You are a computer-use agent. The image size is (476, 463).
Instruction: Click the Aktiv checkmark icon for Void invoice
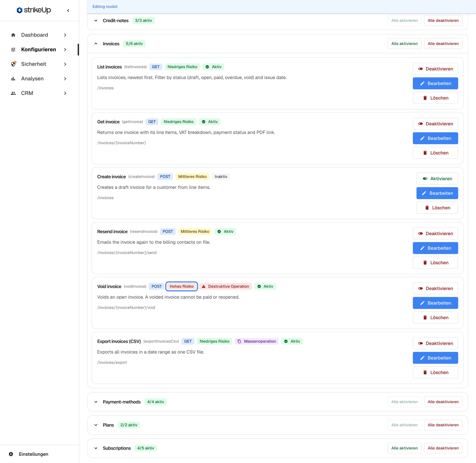pyautogui.click(x=259, y=287)
